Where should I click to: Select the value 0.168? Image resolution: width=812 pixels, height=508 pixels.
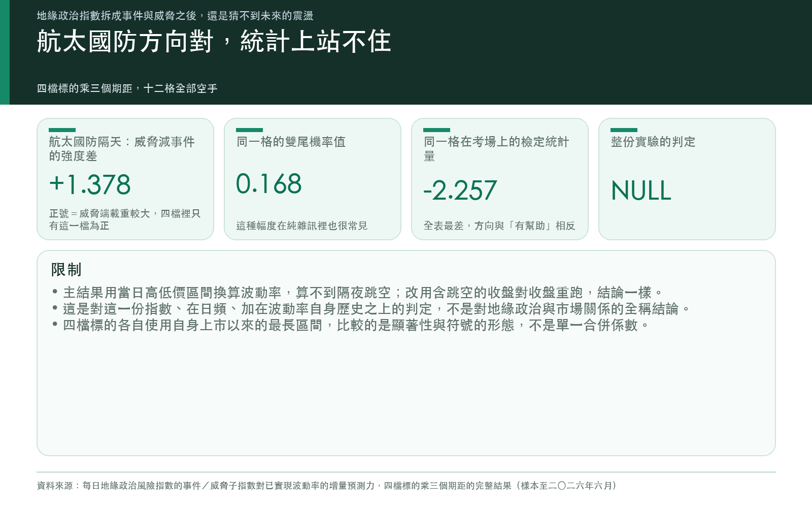tap(269, 183)
